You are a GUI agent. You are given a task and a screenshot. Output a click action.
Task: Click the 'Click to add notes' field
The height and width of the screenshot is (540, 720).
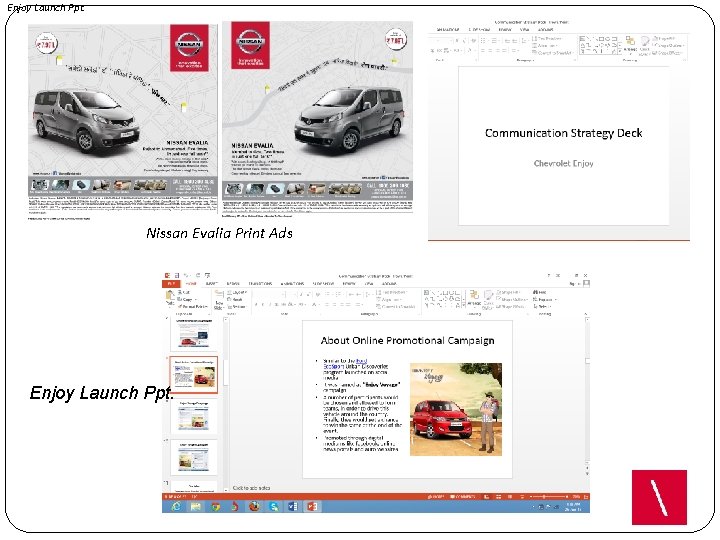point(251,488)
